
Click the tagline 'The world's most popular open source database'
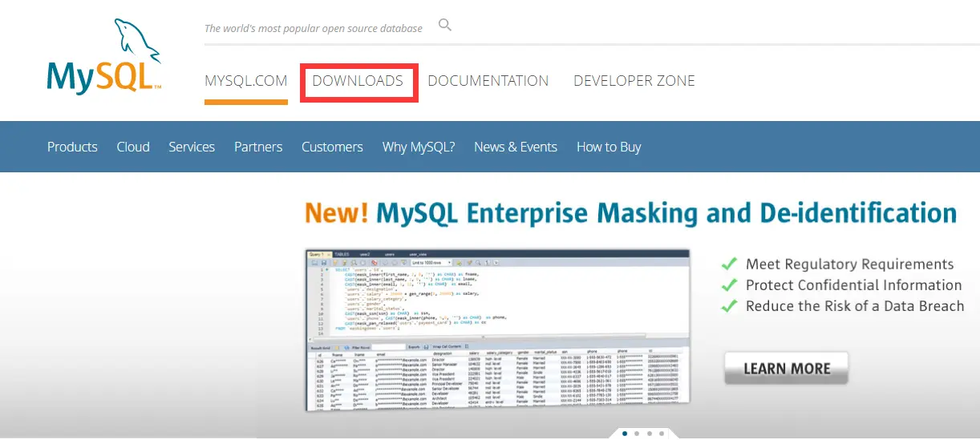(x=314, y=28)
